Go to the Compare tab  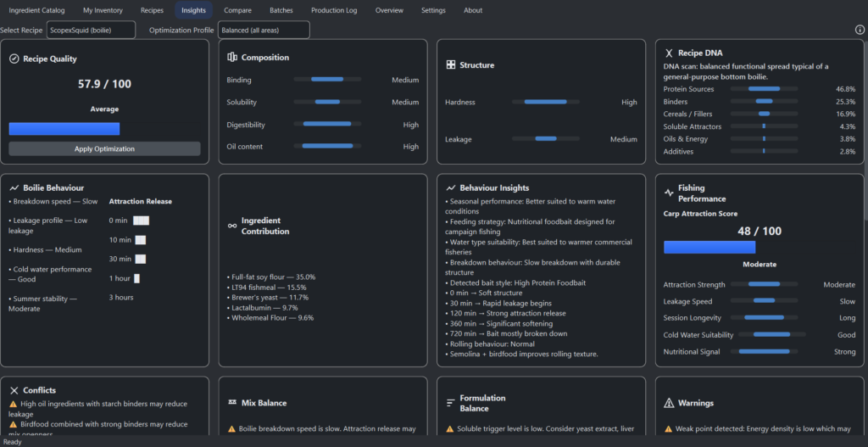coord(237,10)
